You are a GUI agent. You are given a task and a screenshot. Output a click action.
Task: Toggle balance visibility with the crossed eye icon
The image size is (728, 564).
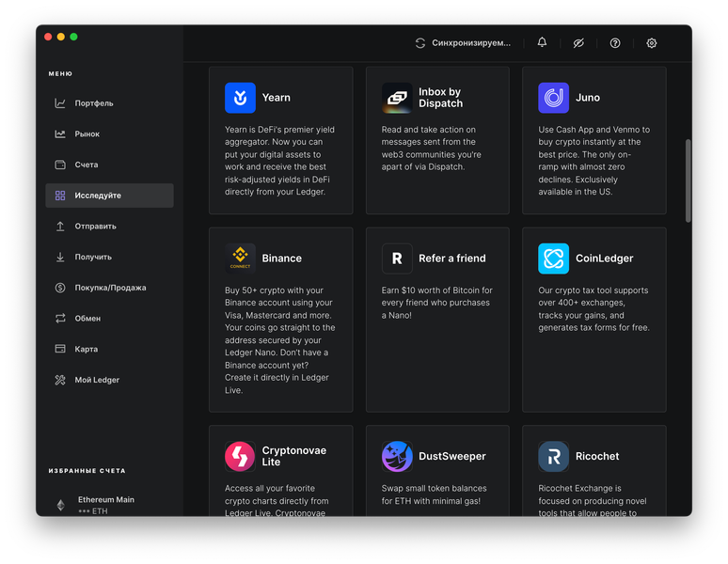coord(578,43)
